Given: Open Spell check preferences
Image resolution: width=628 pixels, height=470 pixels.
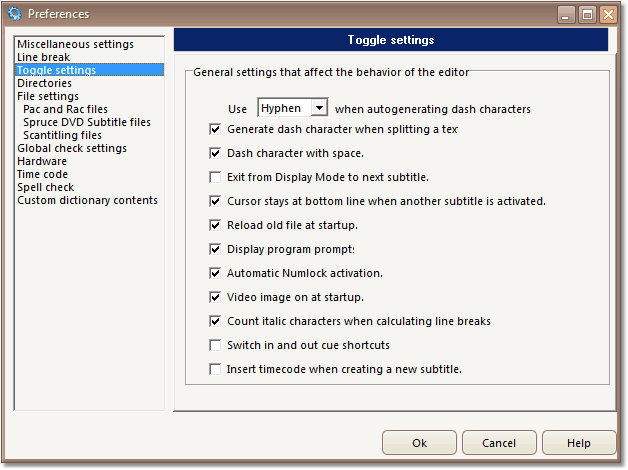Looking at the screenshot, I should pyautogui.click(x=46, y=187).
